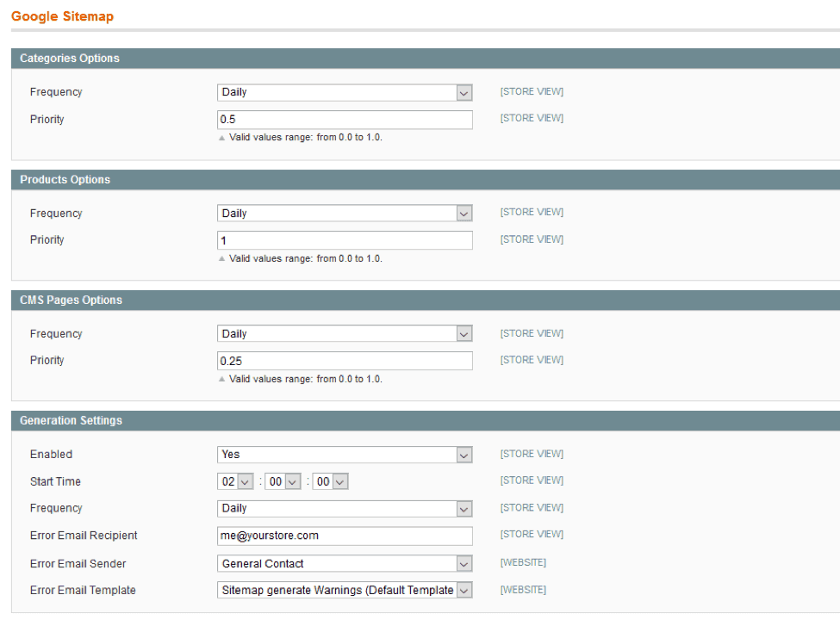Open Start Time seconds dropdown

(331, 481)
